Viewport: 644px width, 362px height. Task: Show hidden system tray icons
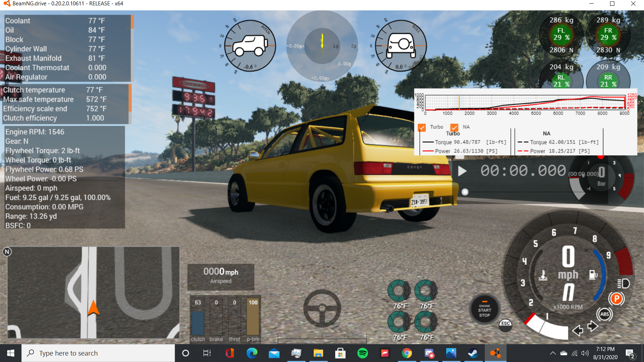pos(553,353)
